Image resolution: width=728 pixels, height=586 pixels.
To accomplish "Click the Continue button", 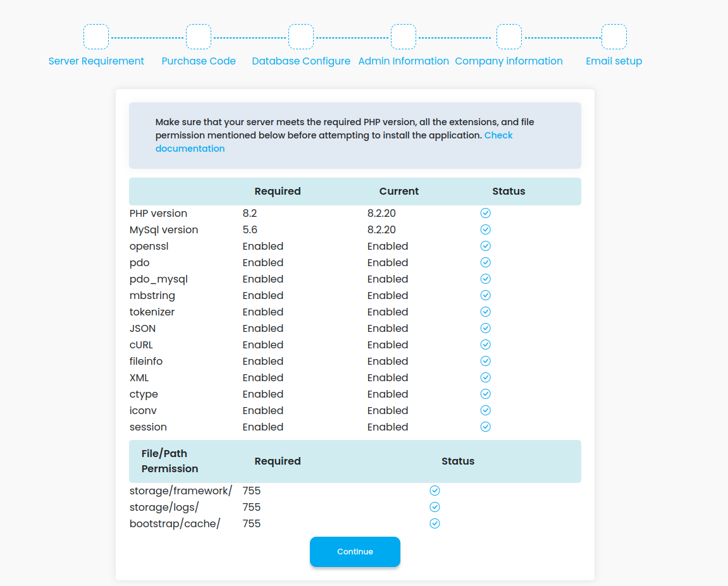I will point(355,552).
